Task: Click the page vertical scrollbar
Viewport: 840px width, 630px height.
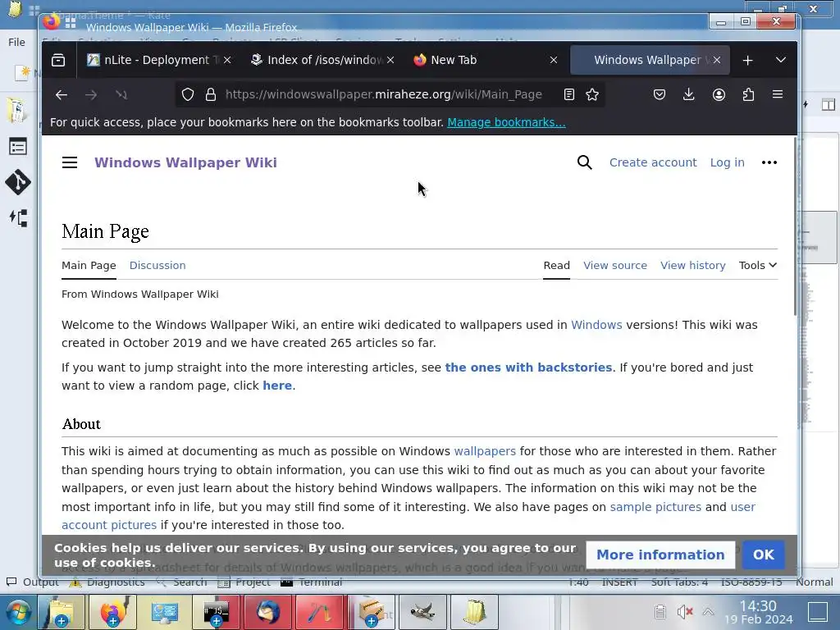Action: click(x=794, y=227)
